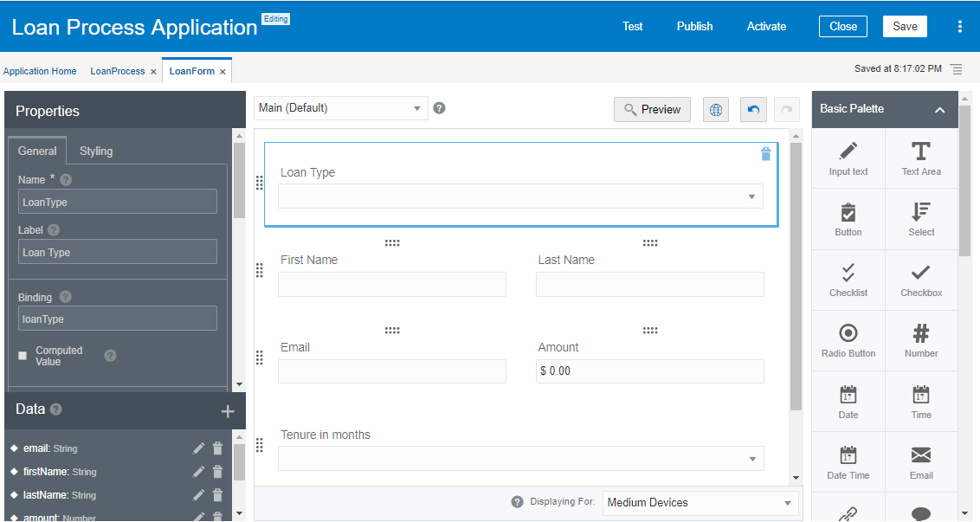Screen dimensions: 980x522
Task: Click the undo arrow icon
Action: coord(753,109)
